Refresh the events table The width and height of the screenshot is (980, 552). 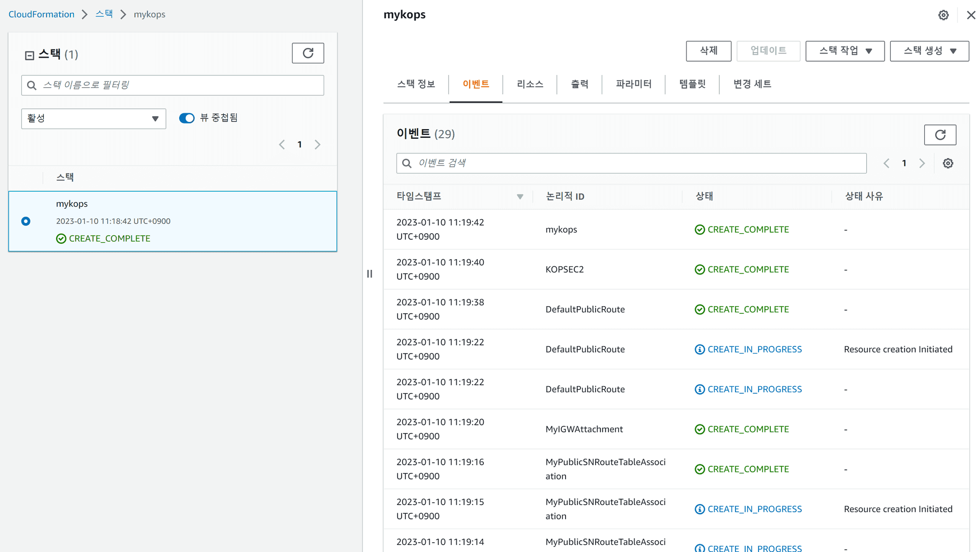[x=940, y=135]
